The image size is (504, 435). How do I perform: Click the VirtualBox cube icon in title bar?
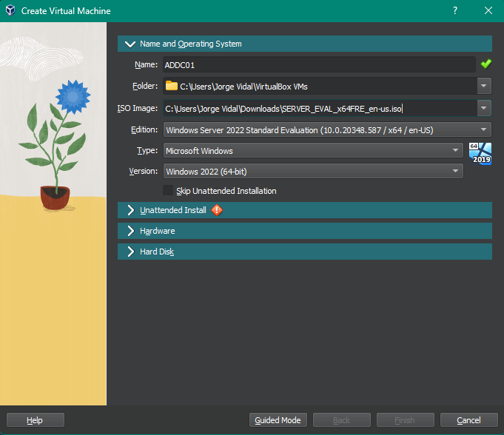pyautogui.click(x=10, y=10)
